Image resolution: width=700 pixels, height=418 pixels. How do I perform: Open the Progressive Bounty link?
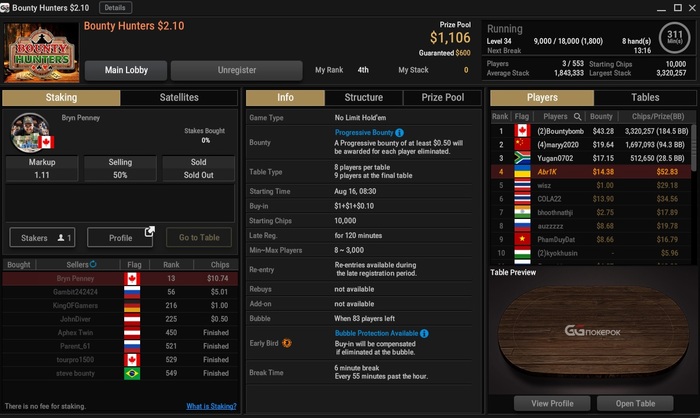click(364, 133)
